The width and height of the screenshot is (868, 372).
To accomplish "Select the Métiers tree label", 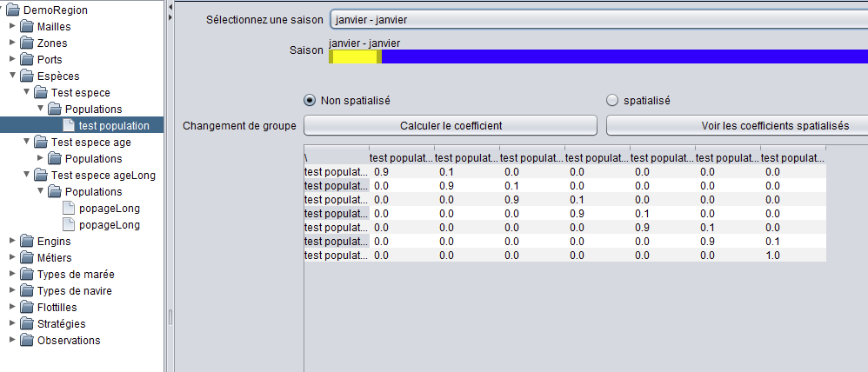I will [x=54, y=258].
